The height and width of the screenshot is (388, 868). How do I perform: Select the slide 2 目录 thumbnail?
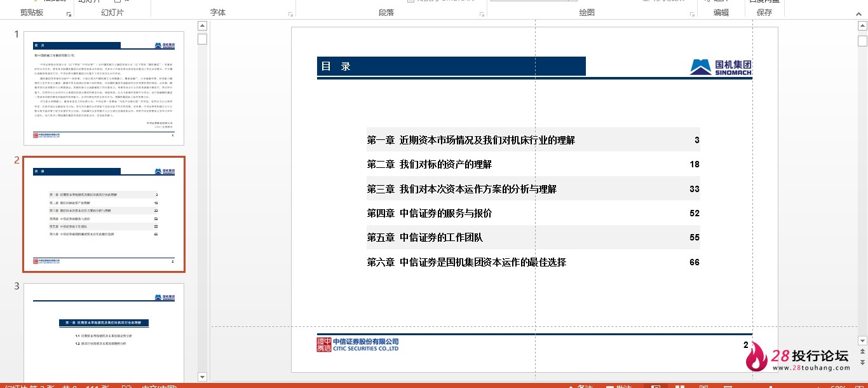[x=104, y=214]
